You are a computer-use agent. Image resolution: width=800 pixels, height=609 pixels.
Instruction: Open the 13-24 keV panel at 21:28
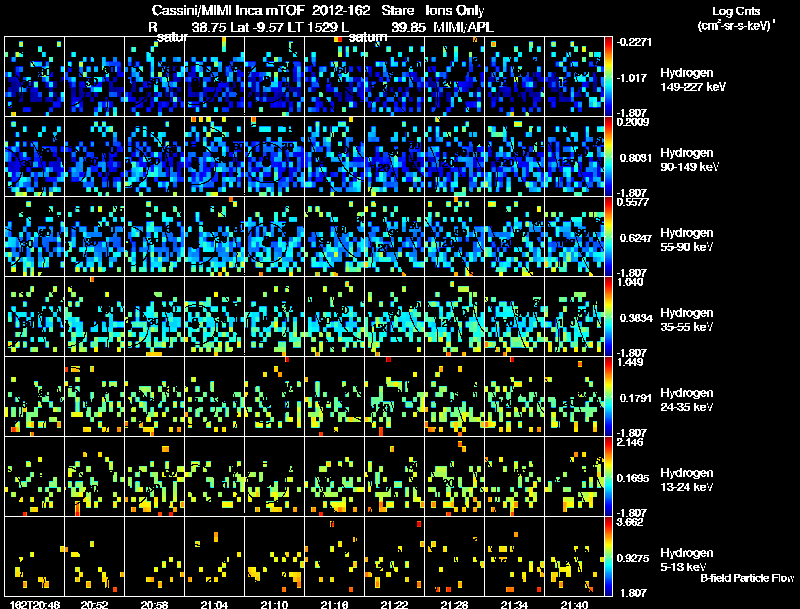click(x=455, y=477)
